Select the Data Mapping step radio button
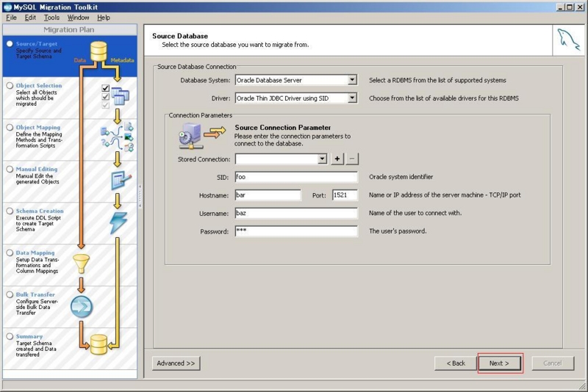The width and height of the screenshot is (588, 392). pos(10,253)
